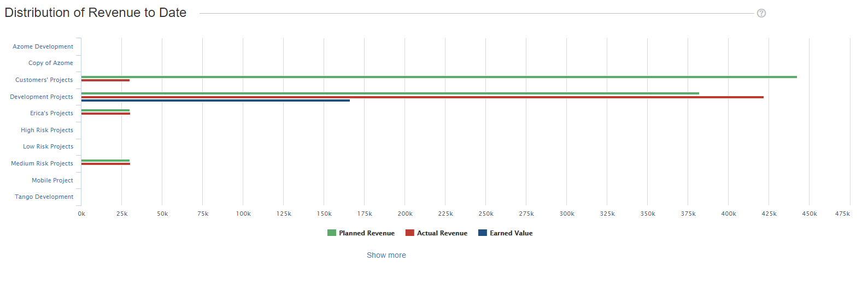Click Development Projects blue Earned Value bar
Screen dimensions: 868x284
coord(215,100)
